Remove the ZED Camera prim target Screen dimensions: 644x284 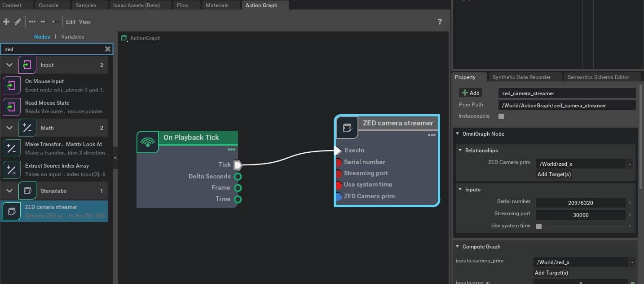630,164
